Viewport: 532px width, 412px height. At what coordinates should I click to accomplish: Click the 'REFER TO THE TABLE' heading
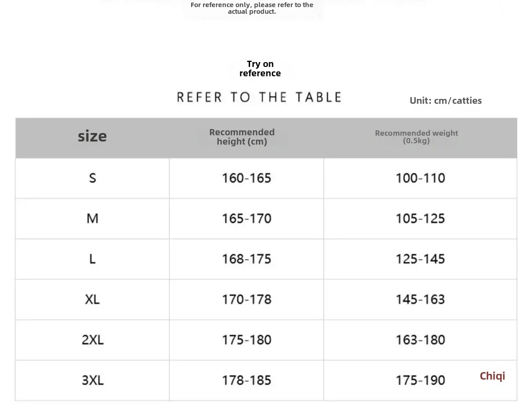click(x=259, y=98)
